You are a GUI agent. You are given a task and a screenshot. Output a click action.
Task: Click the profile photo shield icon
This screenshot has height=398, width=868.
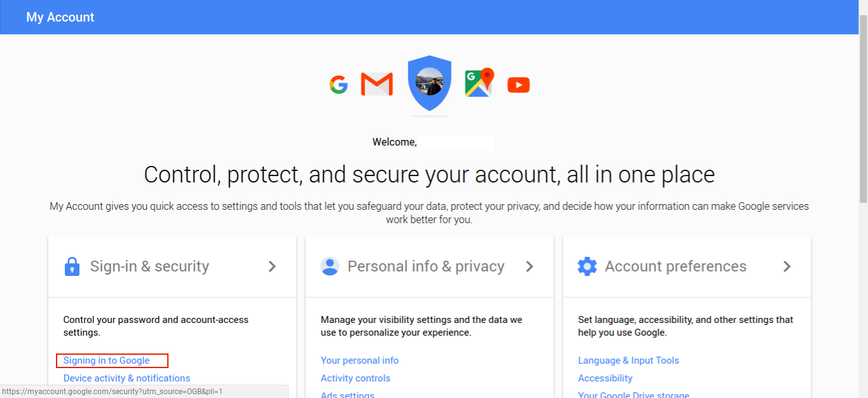(429, 83)
